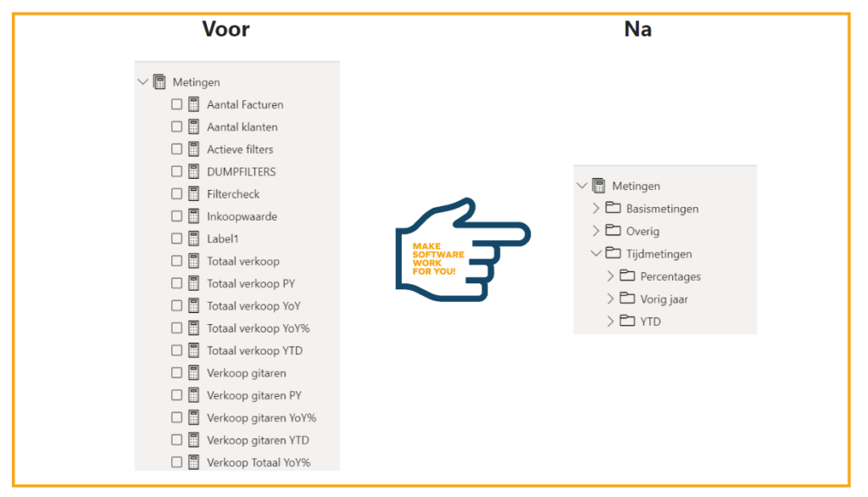This screenshot has width=868, height=497.
Task: Tick the Totaal verkoop PY checkbox
Action: pyautogui.click(x=176, y=283)
